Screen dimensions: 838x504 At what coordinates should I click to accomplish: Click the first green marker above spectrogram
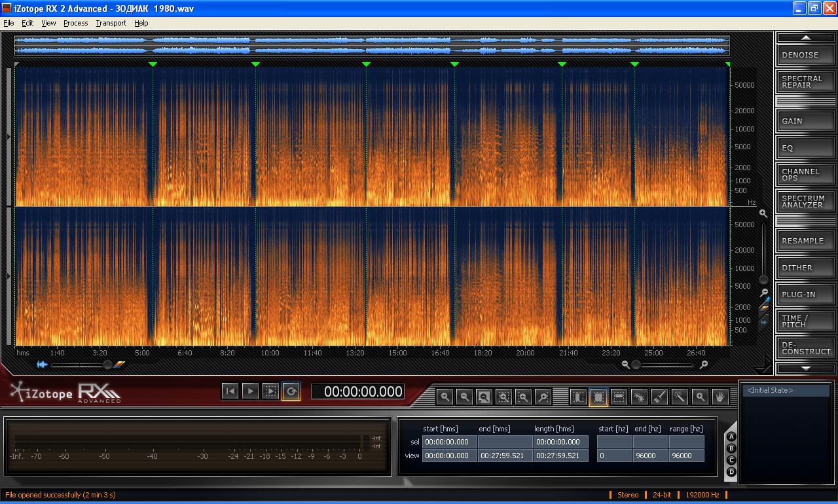click(x=153, y=64)
